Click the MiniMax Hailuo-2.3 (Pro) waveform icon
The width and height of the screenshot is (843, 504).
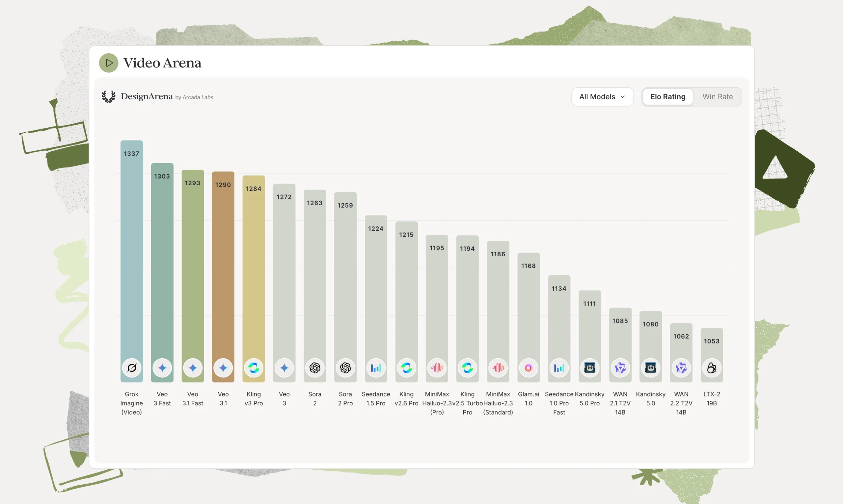click(437, 368)
